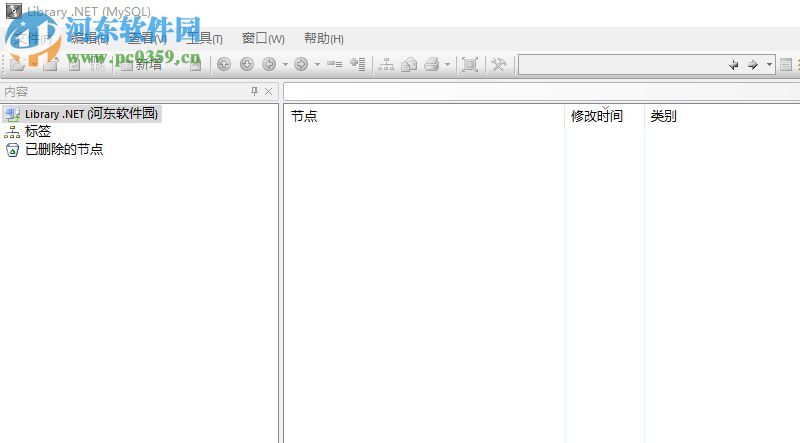Click the print toolbar icon
The width and height of the screenshot is (800, 443).
click(432, 65)
